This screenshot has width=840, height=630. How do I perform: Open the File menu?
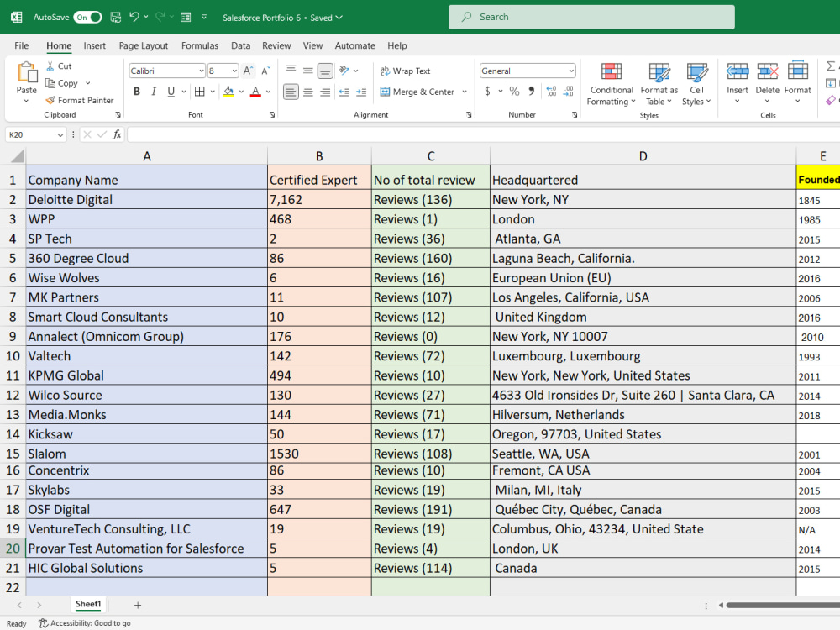click(22, 45)
